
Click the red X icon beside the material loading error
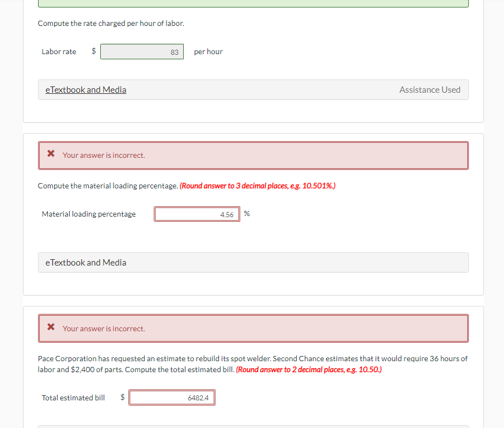tap(51, 154)
